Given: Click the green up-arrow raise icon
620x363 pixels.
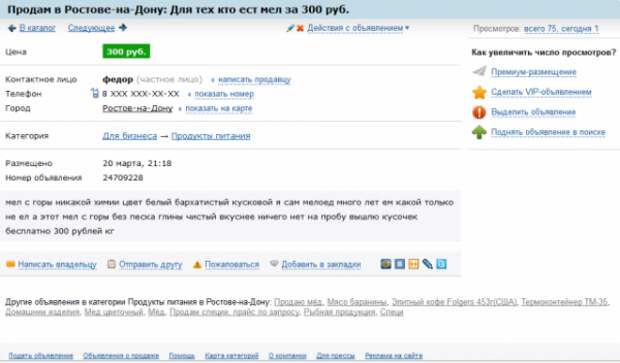Looking at the screenshot, I should coord(479,132).
